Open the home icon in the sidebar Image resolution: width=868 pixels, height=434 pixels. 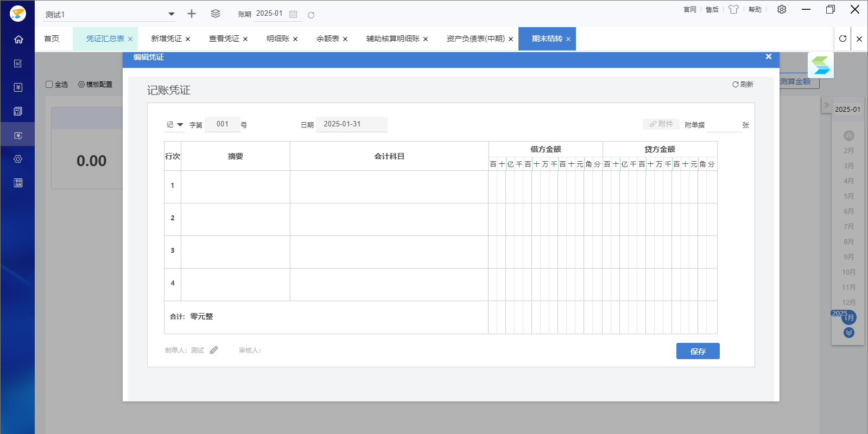click(x=18, y=40)
